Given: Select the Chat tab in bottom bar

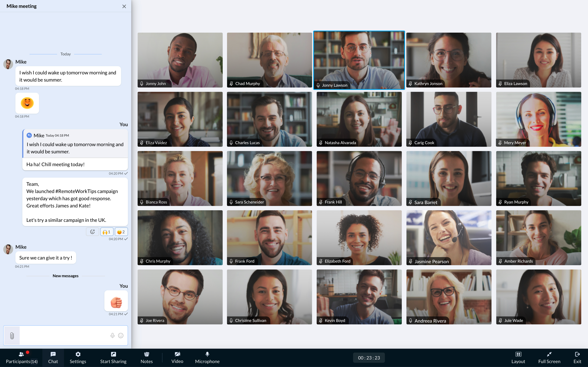Looking at the screenshot, I should 52,357.
